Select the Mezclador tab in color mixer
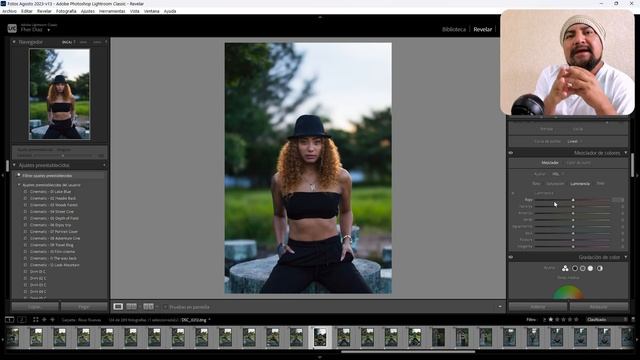This screenshot has height=360, width=640. 549,163
